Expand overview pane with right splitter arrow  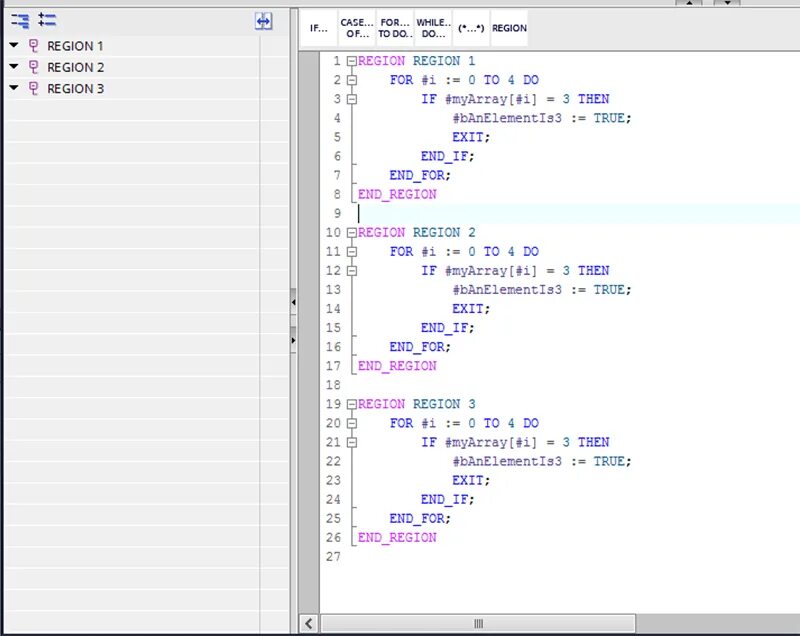pyautogui.click(x=293, y=340)
